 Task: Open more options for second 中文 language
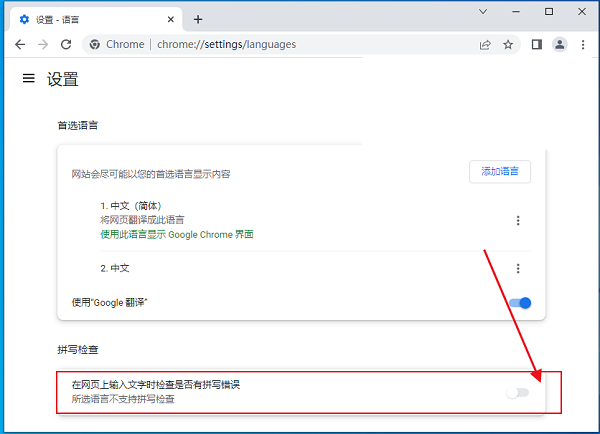[518, 268]
